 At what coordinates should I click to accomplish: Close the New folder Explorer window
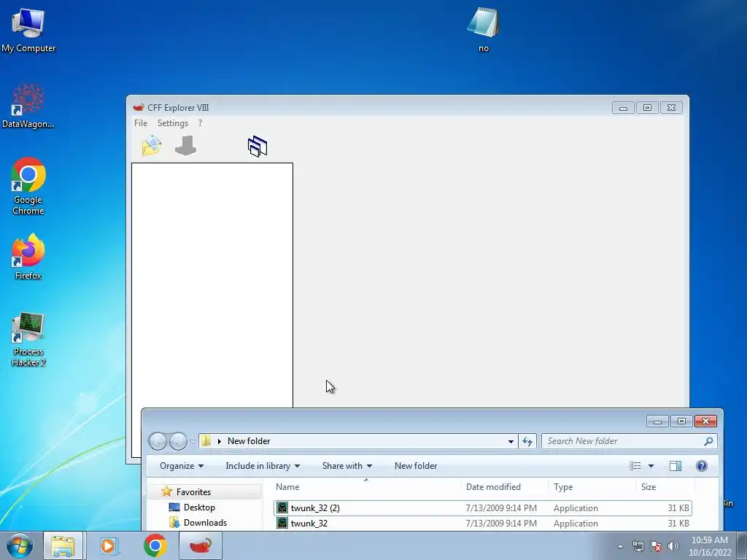click(x=705, y=421)
